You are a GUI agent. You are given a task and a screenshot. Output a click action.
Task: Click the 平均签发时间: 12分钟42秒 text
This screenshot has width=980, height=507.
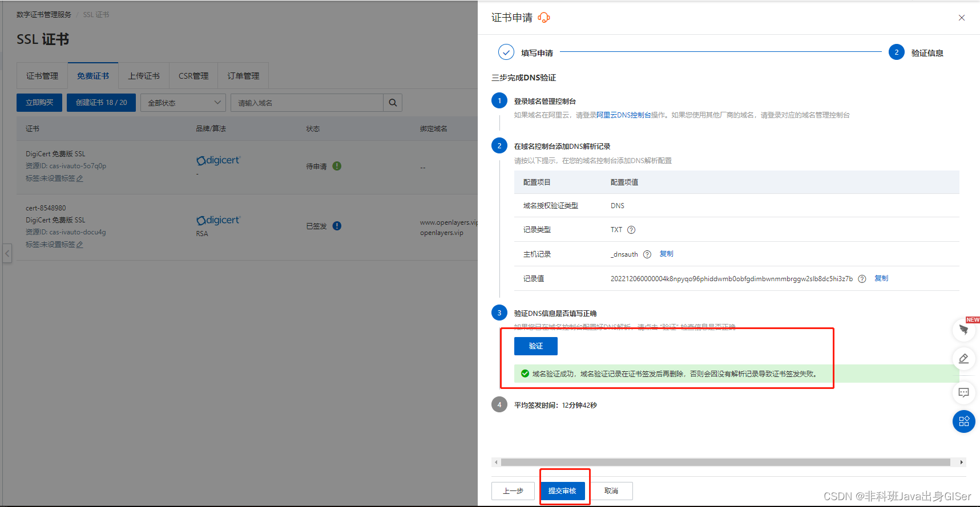click(x=555, y=405)
